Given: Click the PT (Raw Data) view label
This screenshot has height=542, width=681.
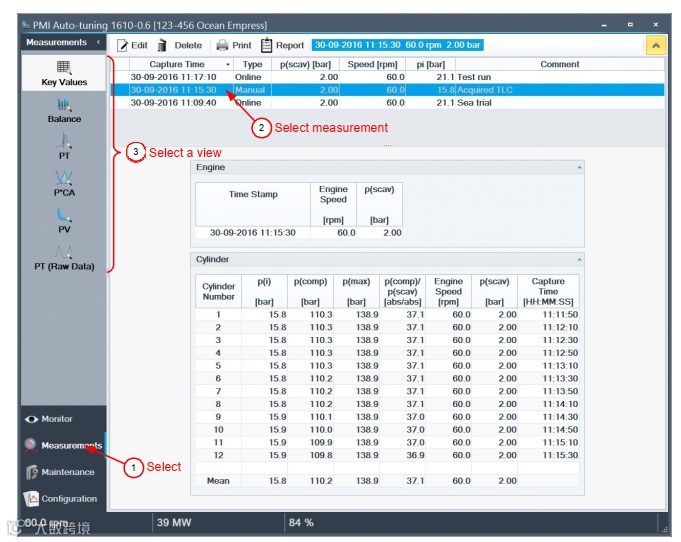Looking at the screenshot, I should (64, 267).
